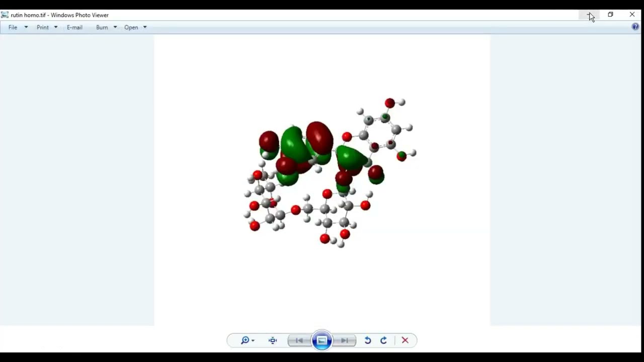Go to the next image
The height and width of the screenshot is (362, 644).
click(345, 340)
